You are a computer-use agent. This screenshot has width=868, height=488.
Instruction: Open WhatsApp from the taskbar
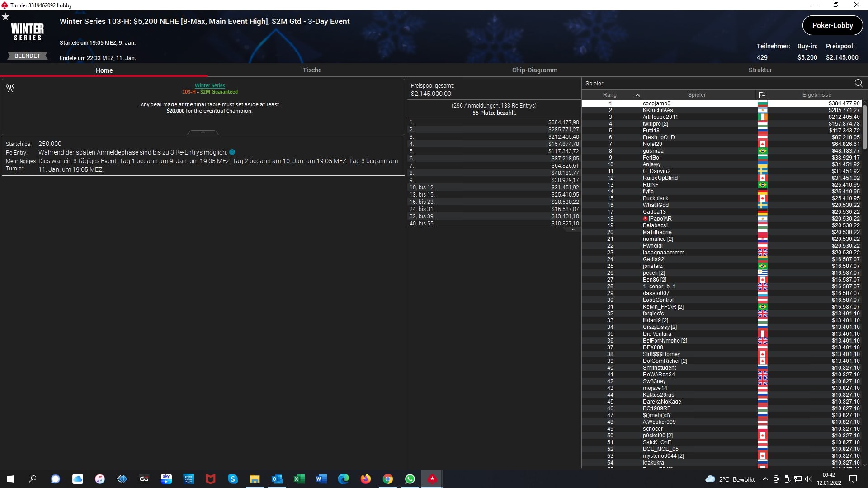[410, 479]
